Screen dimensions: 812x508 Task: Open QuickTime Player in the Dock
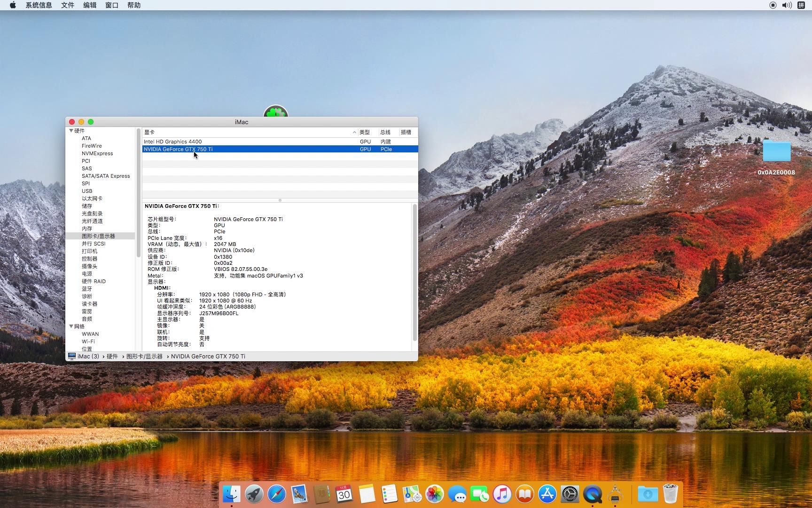[592, 494]
